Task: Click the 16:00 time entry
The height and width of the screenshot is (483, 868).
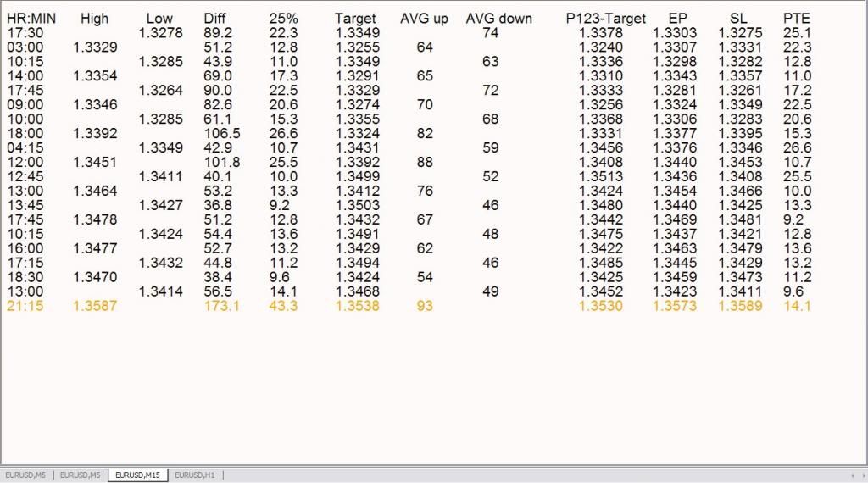Action: click(x=25, y=249)
